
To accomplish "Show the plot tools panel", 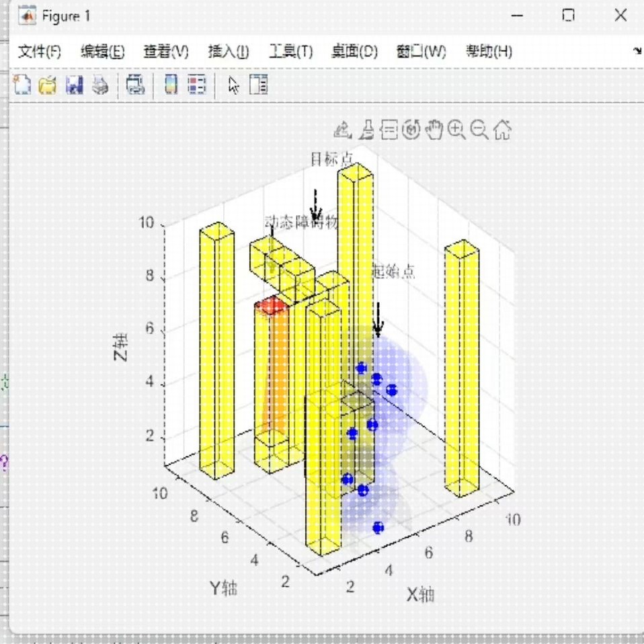I will [258, 85].
